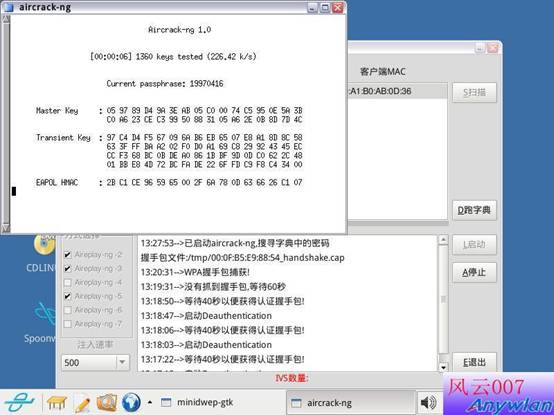The height and width of the screenshot is (415, 554).
Task: Select the client MAC row ending AB:0D:36
Action: (x=397, y=91)
